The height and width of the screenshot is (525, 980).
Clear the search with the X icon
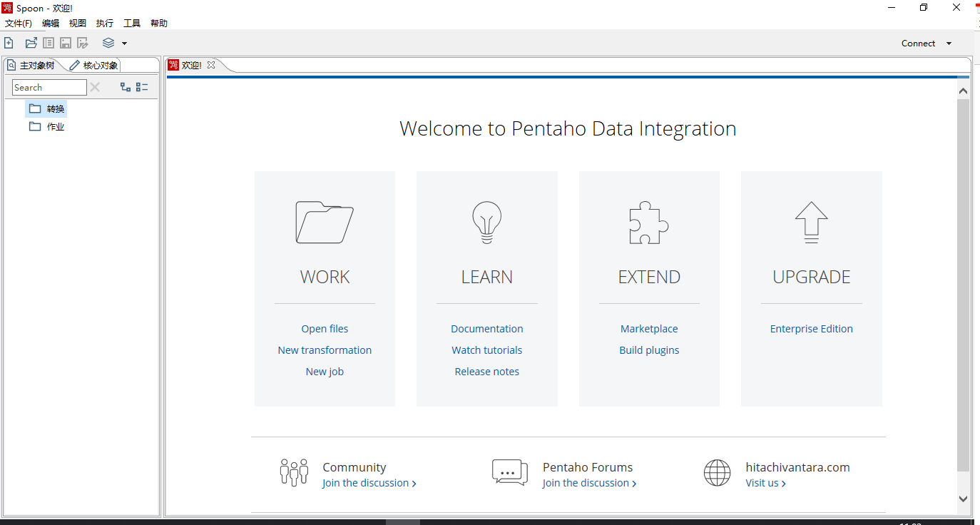click(x=95, y=87)
